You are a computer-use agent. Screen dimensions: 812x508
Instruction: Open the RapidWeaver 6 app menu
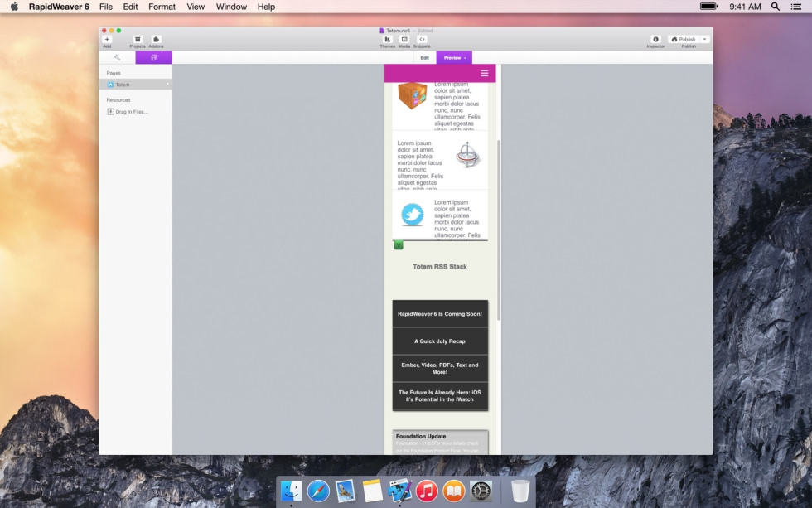click(59, 7)
